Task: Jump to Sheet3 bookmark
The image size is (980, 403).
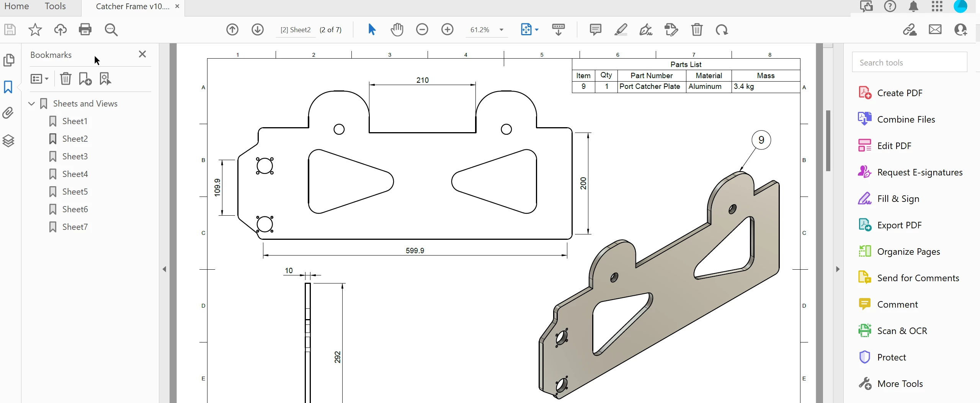Action: [75, 156]
